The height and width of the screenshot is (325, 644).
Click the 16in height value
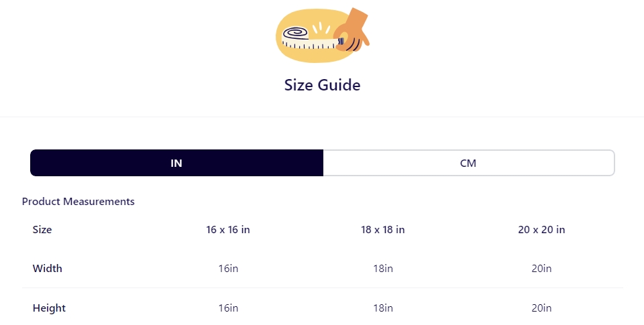click(x=228, y=308)
